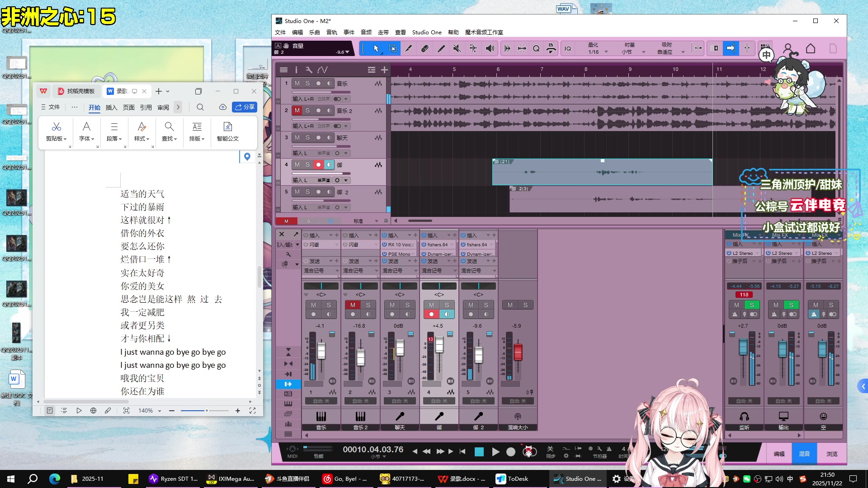This screenshot has width=868, height=488.
Task: Open the 量化 quantize dropdown
Action: tap(606, 52)
